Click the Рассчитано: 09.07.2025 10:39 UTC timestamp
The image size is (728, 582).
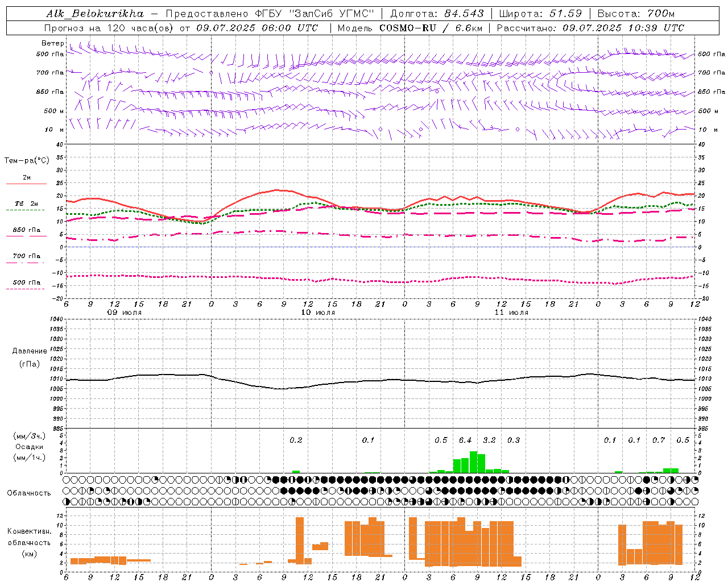pos(590,28)
